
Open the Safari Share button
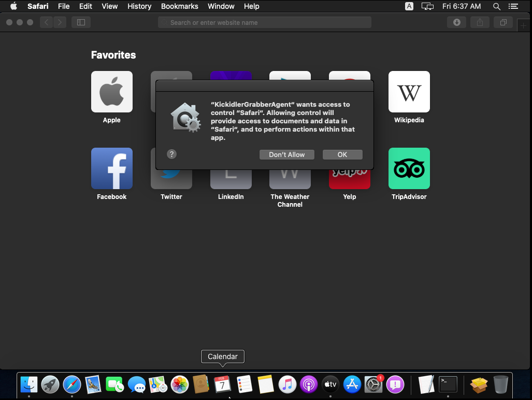coord(480,22)
